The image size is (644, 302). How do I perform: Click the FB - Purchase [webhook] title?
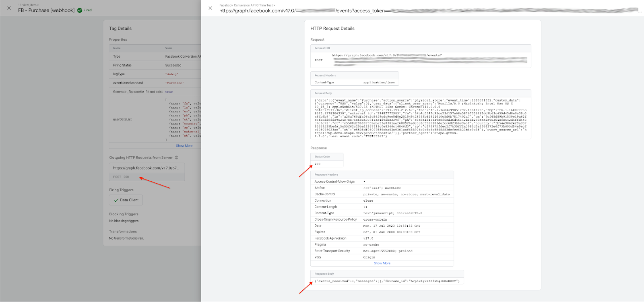point(46,10)
